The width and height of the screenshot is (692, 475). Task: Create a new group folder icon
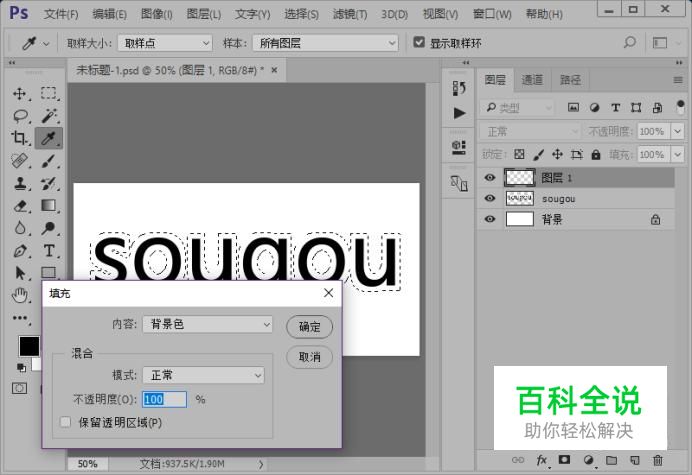click(x=611, y=460)
